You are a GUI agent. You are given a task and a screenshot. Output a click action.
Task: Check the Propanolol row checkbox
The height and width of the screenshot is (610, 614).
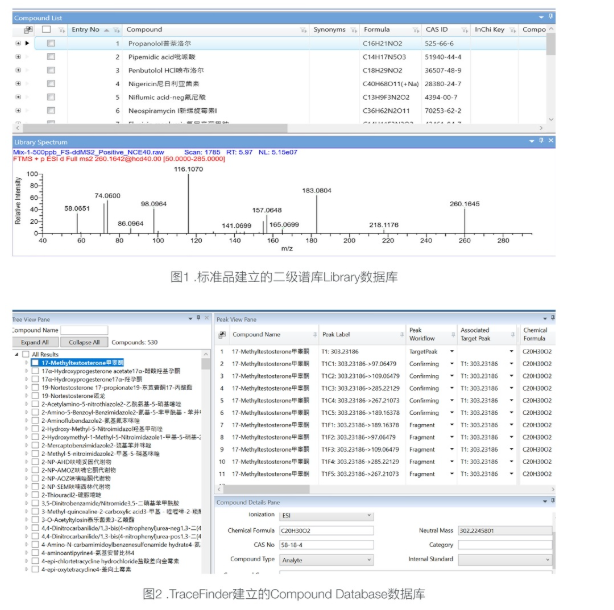click(x=51, y=43)
